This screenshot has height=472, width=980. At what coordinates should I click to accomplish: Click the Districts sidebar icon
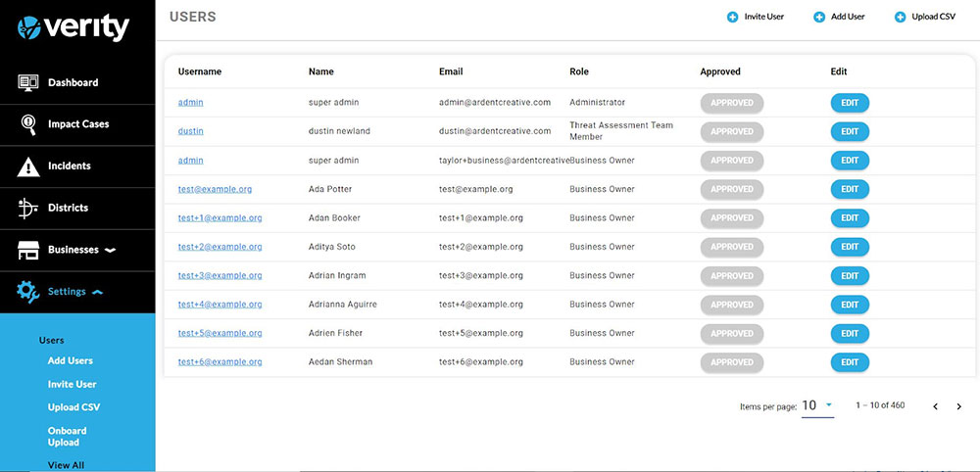pyautogui.click(x=28, y=208)
